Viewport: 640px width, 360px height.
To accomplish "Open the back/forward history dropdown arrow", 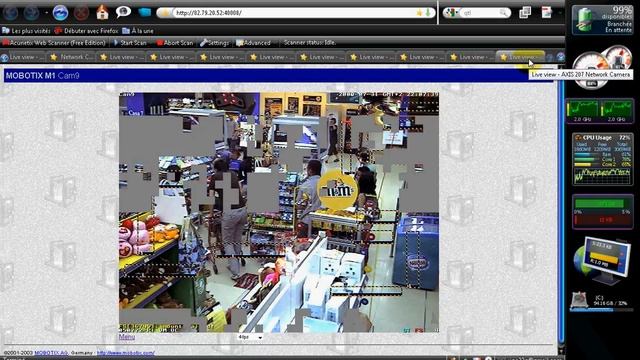I will pyautogui.click(x=46, y=13).
